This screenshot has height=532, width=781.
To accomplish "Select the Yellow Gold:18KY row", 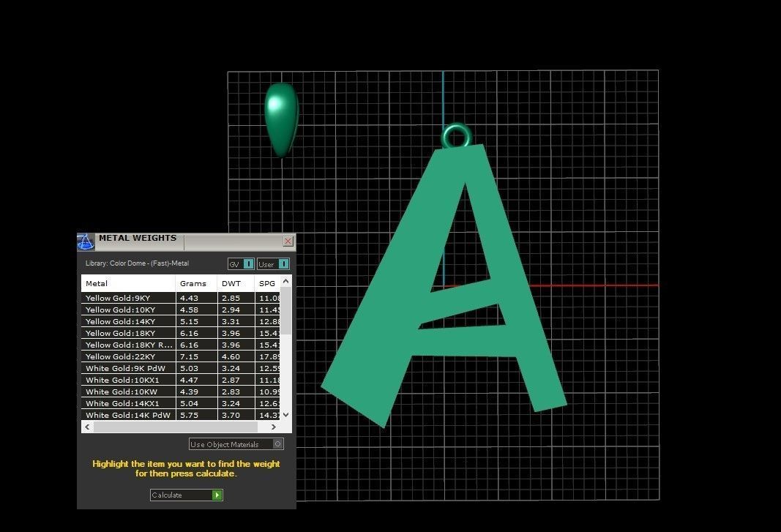I will [x=181, y=333].
